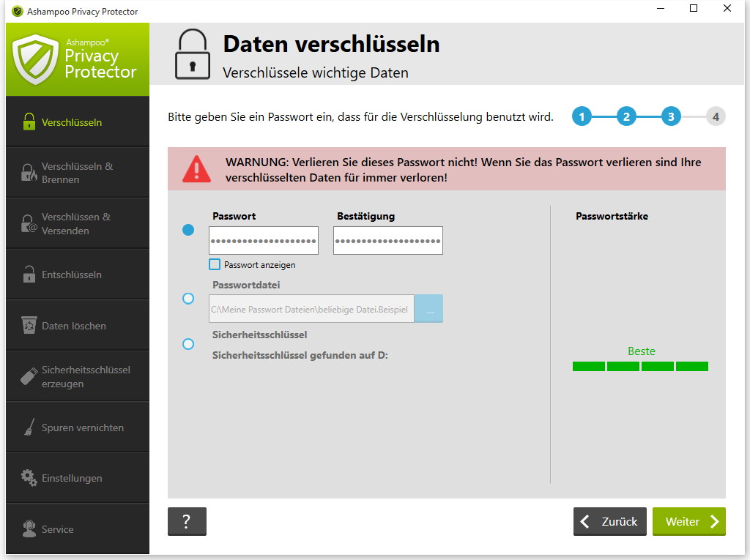
Task: Go to Daten löschen
Action: click(x=78, y=325)
